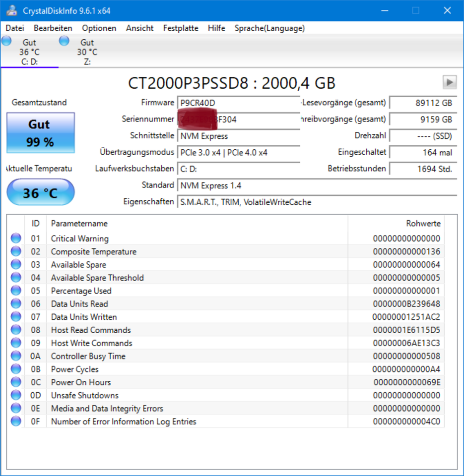
Task: Select the Power On Hours parameter name
Action: [81, 382]
